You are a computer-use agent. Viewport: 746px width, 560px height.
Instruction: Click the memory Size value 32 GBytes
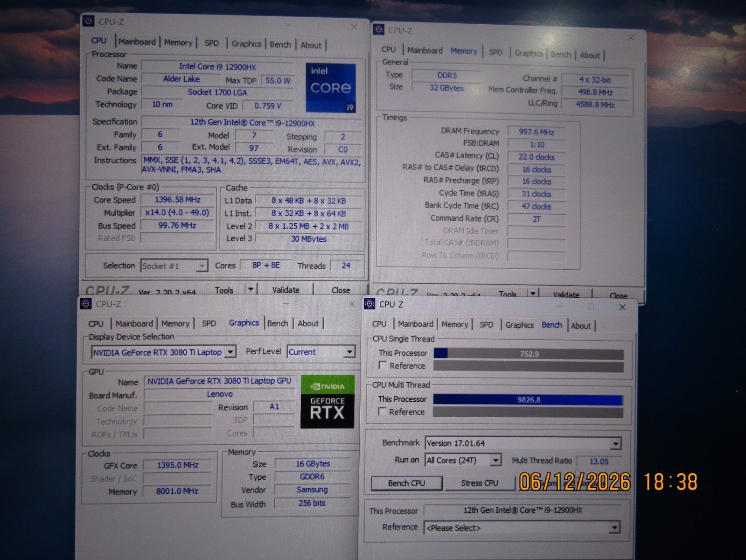(x=446, y=88)
